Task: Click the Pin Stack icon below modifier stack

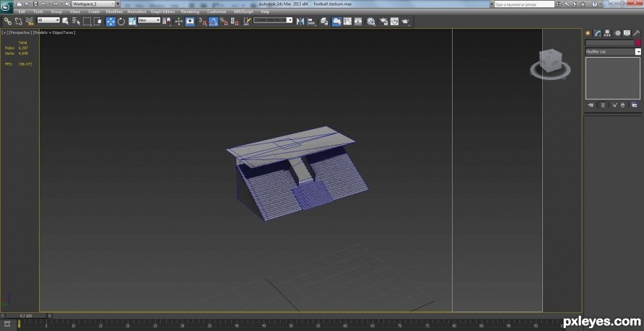Action: pyautogui.click(x=591, y=105)
